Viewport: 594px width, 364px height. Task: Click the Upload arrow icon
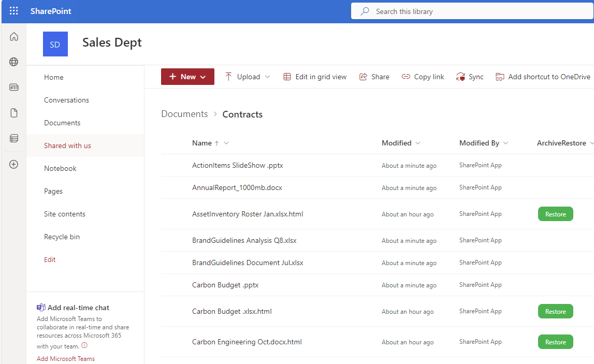pos(228,77)
